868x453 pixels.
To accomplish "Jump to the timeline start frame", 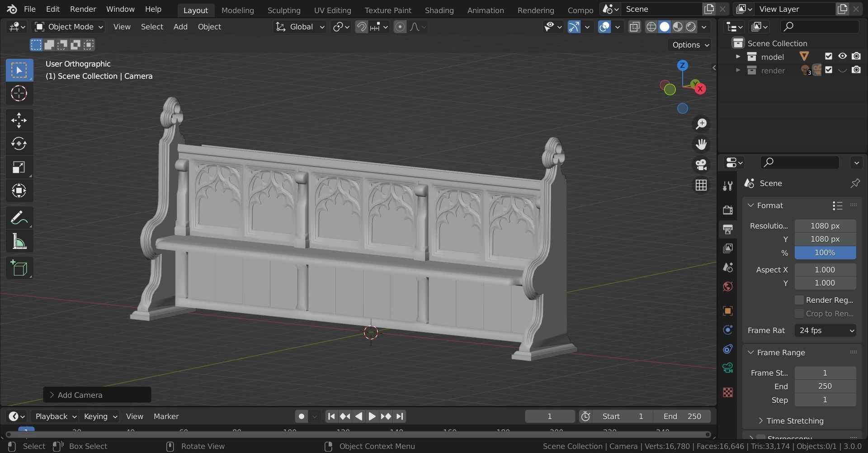I will coord(331,416).
